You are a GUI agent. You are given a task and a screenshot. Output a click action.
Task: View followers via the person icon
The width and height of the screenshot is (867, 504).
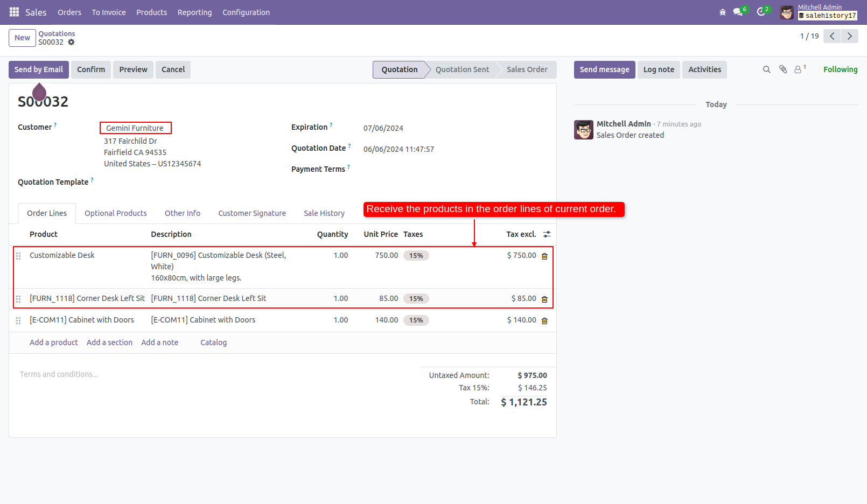[798, 69]
